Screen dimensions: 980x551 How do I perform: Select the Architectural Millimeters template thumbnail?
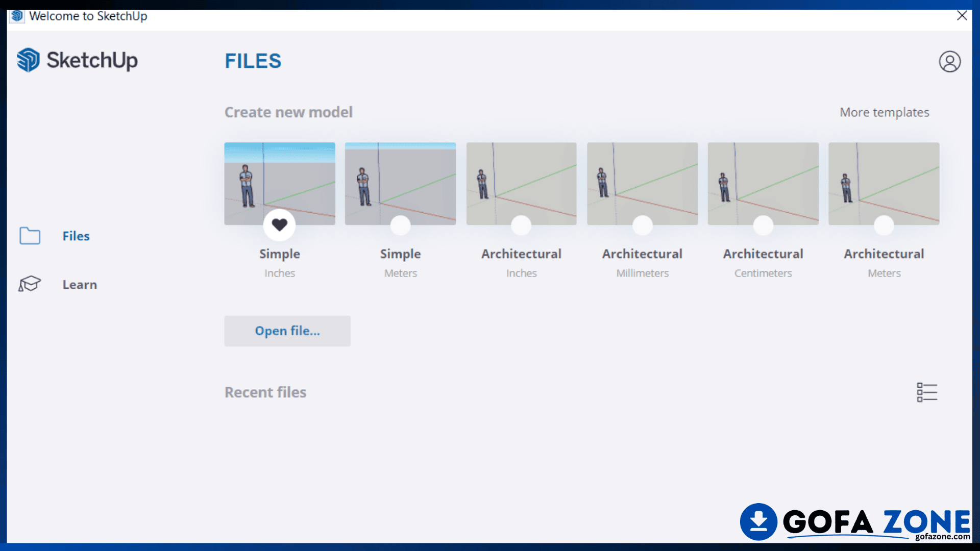[642, 184]
